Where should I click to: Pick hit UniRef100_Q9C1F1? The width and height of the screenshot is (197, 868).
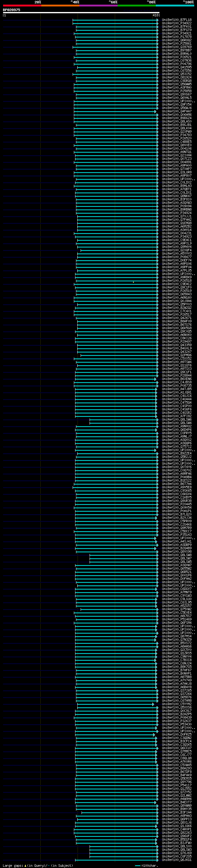coord(177,372)
